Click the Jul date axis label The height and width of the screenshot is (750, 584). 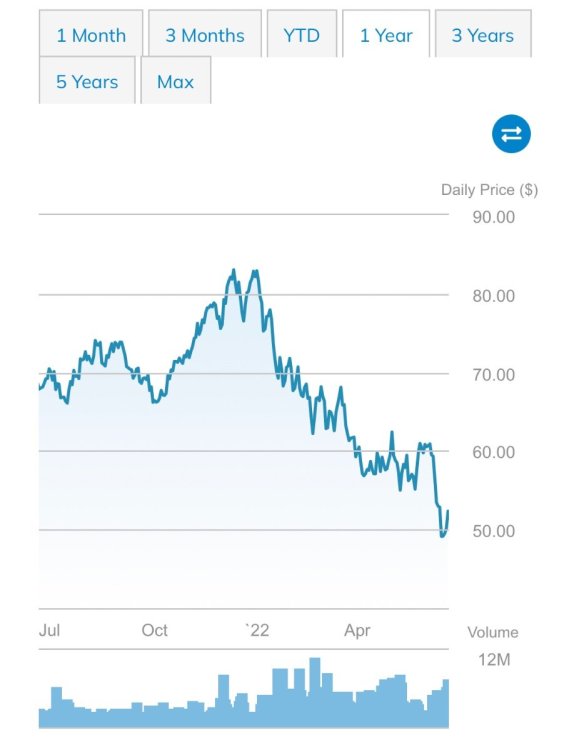[49, 630]
